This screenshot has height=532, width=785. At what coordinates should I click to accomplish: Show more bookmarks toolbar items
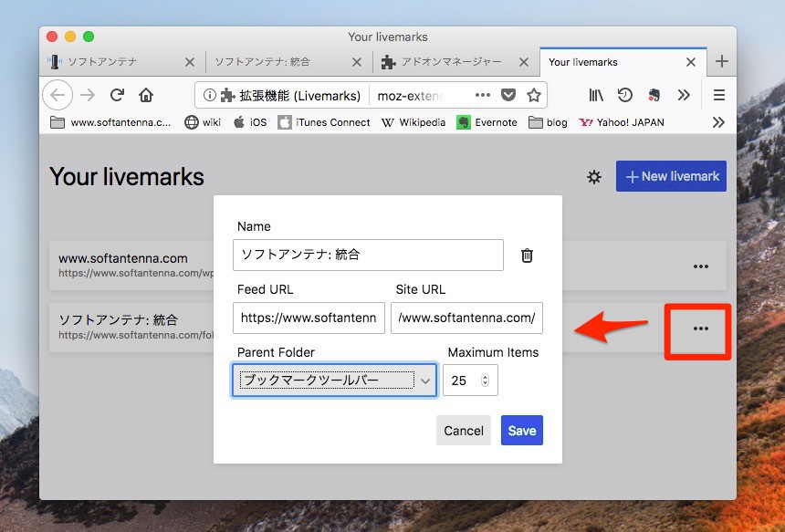click(719, 122)
